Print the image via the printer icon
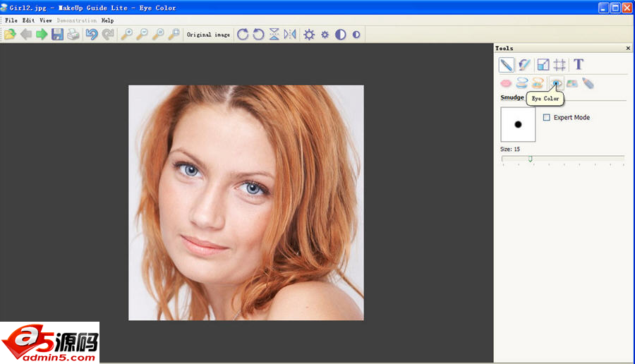Image resolution: width=635 pixels, height=364 pixels. pos(73,35)
